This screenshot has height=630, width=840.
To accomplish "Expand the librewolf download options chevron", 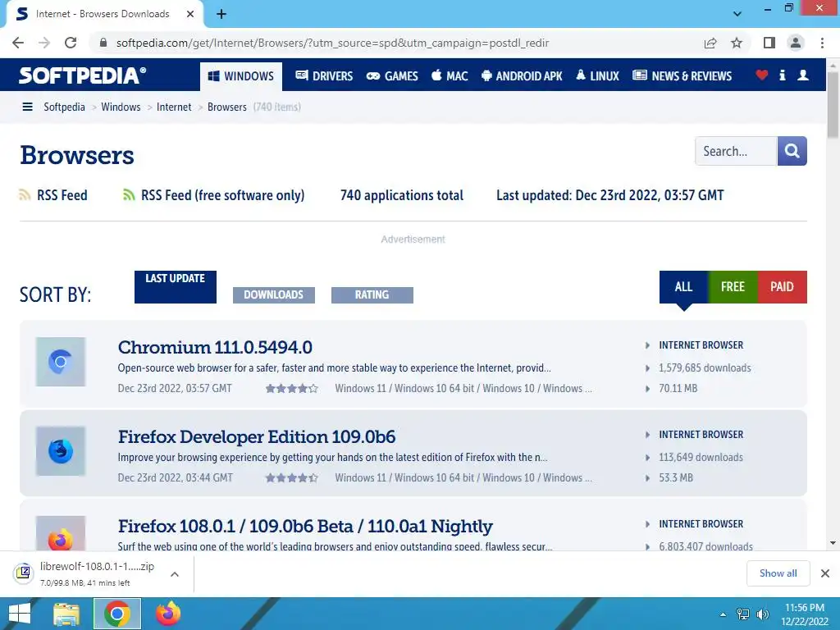I will click(x=174, y=574).
